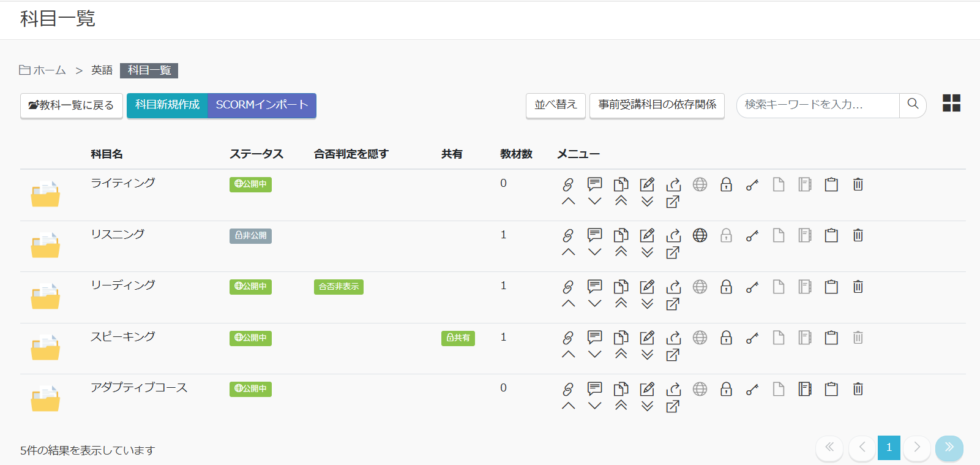Move スピーキング to top with double chevron
The width and height of the screenshot is (980, 465).
click(x=621, y=354)
